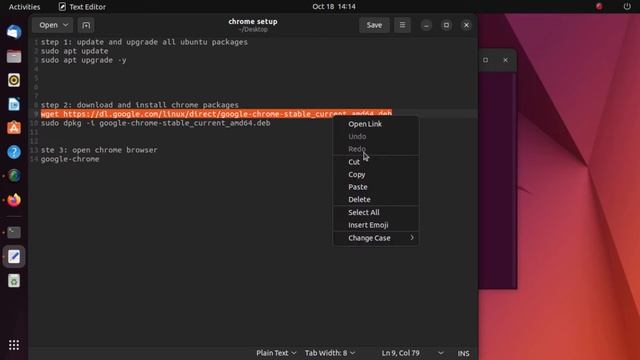Open the Ln 9, Col 79 position dropdown
This screenshot has width=640, height=360.
[x=412, y=353]
